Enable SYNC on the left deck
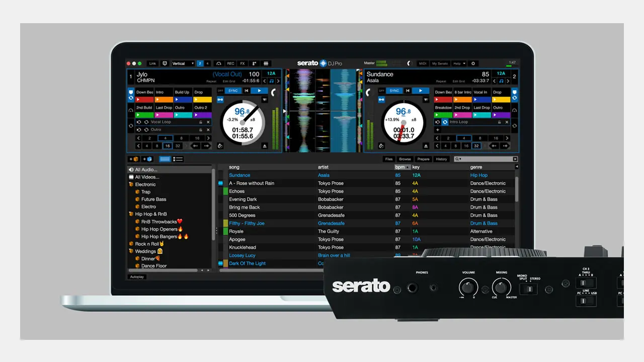Image resolution: width=644 pixels, height=362 pixels. coord(232,90)
